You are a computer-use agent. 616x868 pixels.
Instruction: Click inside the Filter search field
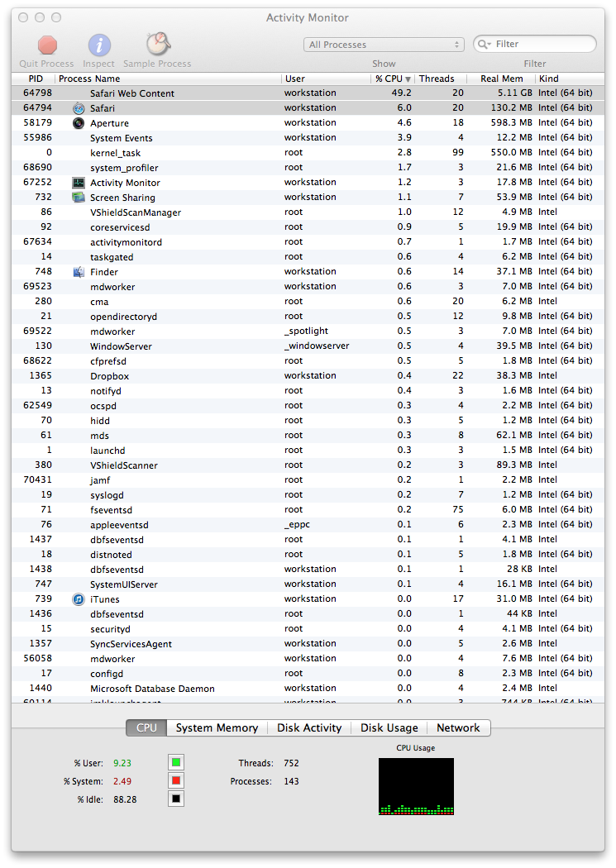click(535, 45)
